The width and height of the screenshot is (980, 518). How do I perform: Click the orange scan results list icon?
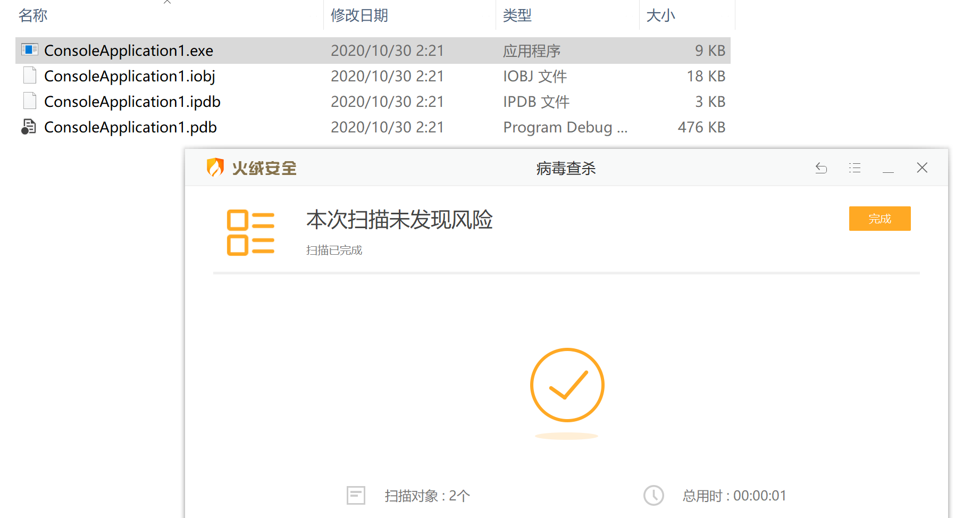(250, 233)
